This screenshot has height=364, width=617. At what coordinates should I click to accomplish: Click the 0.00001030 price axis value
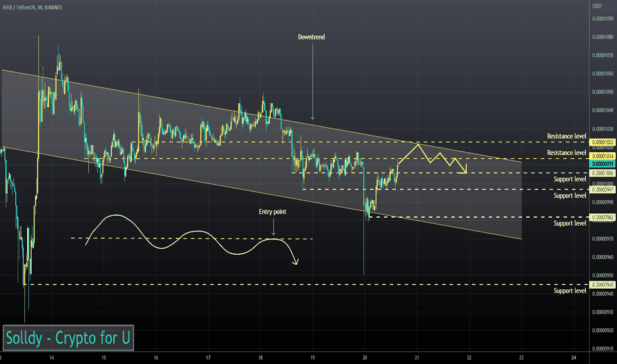click(602, 128)
